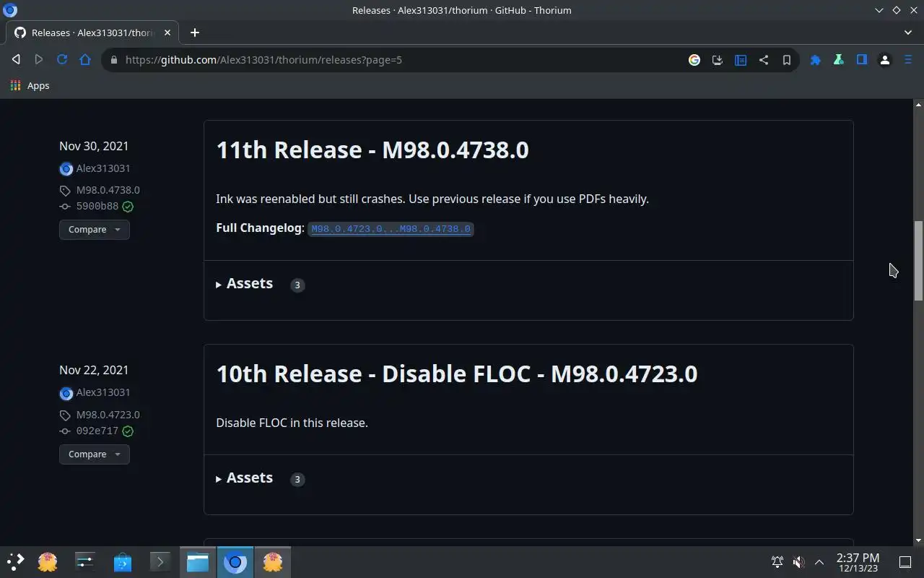Switch to the file manager in the taskbar

[x=198, y=561]
